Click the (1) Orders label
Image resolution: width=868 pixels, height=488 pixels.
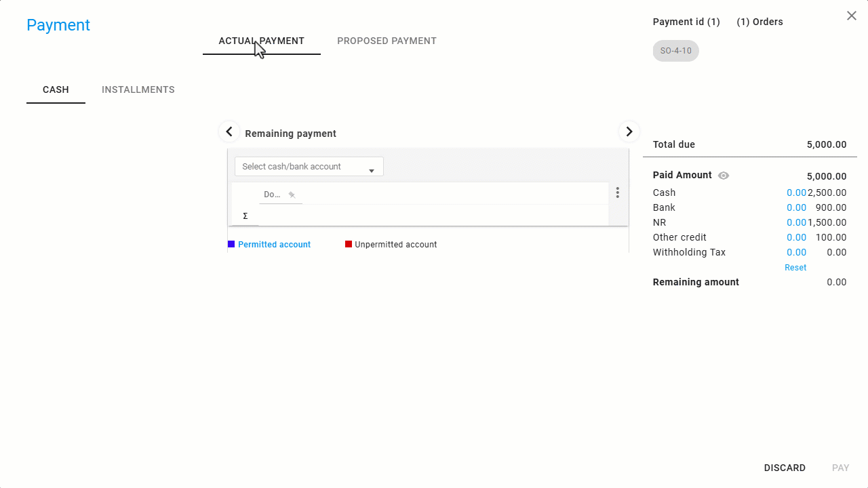click(759, 22)
